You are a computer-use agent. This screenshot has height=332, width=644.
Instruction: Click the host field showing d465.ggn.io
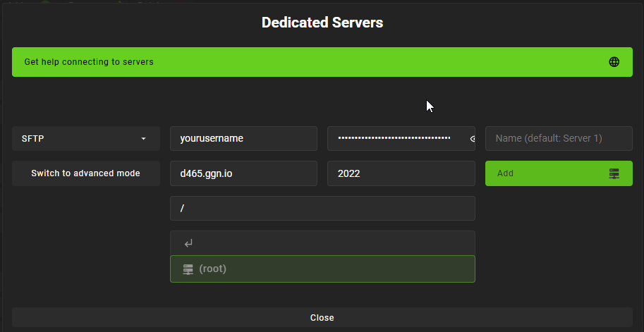click(x=243, y=173)
